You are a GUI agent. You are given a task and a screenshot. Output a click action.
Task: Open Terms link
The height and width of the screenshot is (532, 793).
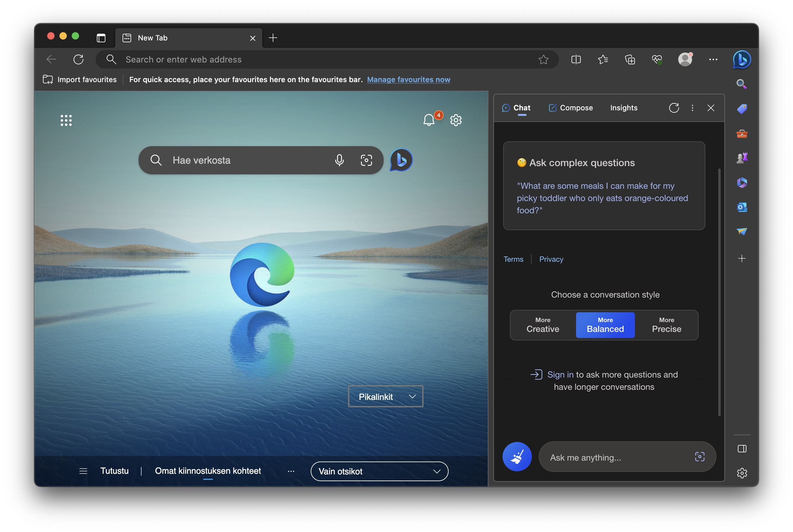[x=513, y=259]
